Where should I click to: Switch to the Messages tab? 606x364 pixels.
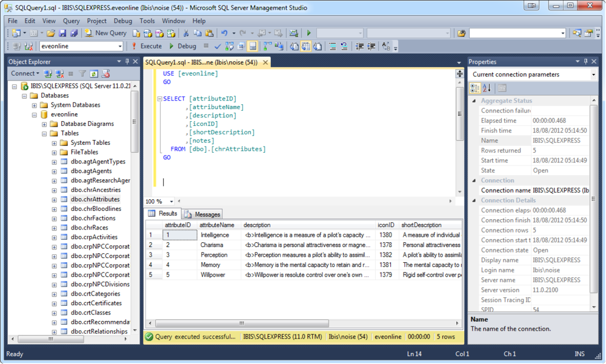point(207,213)
